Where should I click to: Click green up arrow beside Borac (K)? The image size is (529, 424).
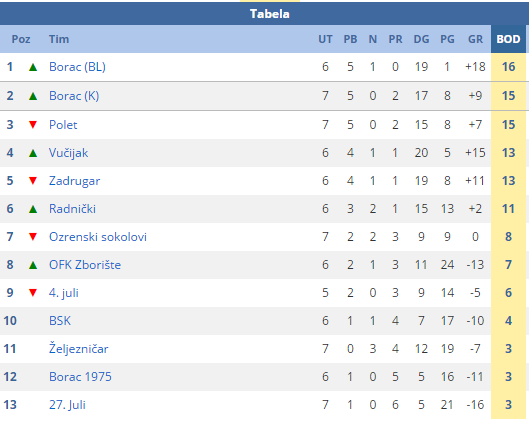tap(33, 96)
